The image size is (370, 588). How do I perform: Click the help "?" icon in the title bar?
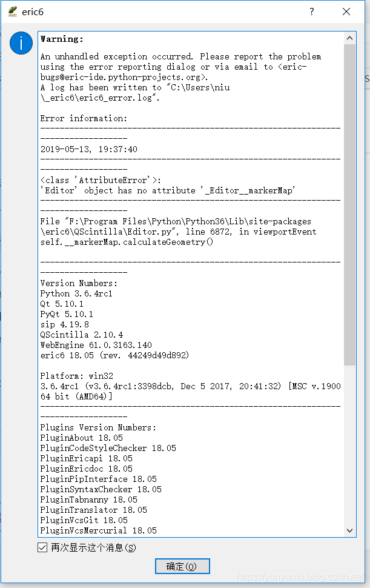(311, 12)
